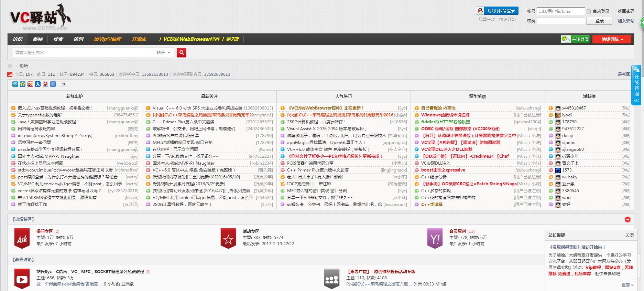The height and width of the screenshot is (291, 644).
Task: Focus the 请输入搜索内容 search box
Action: tap(83, 53)
